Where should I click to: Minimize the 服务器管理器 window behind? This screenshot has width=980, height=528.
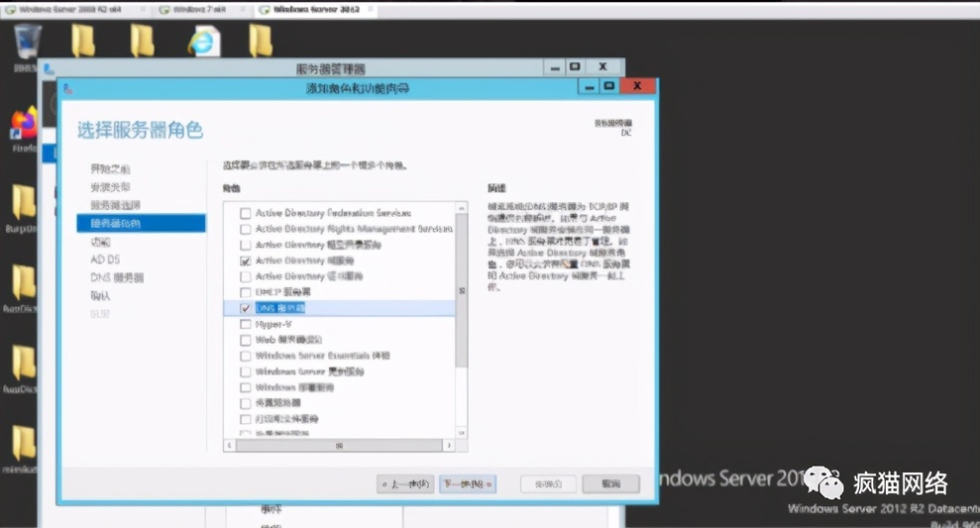554,67
